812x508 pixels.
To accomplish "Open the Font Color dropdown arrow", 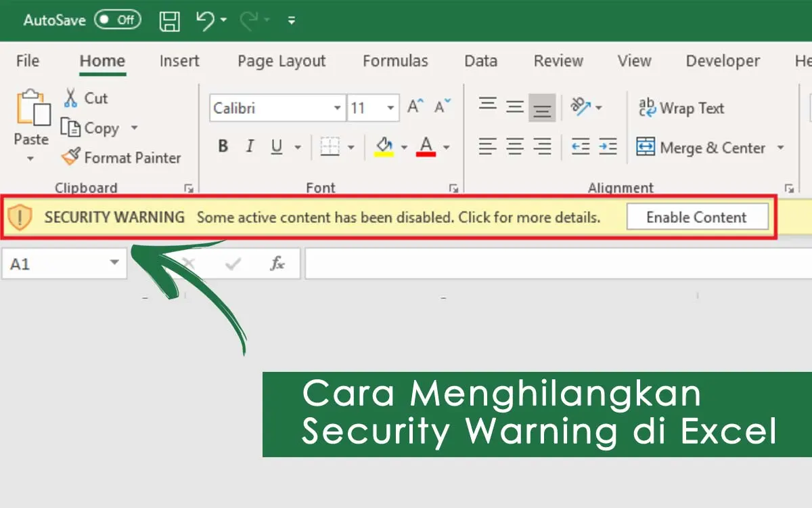I will click(x=446, y=147).
